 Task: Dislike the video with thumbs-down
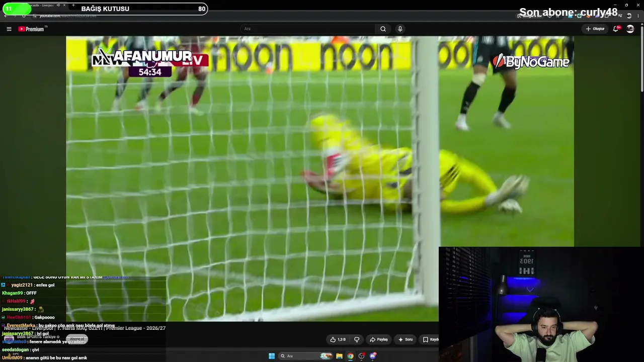(357, 339)
